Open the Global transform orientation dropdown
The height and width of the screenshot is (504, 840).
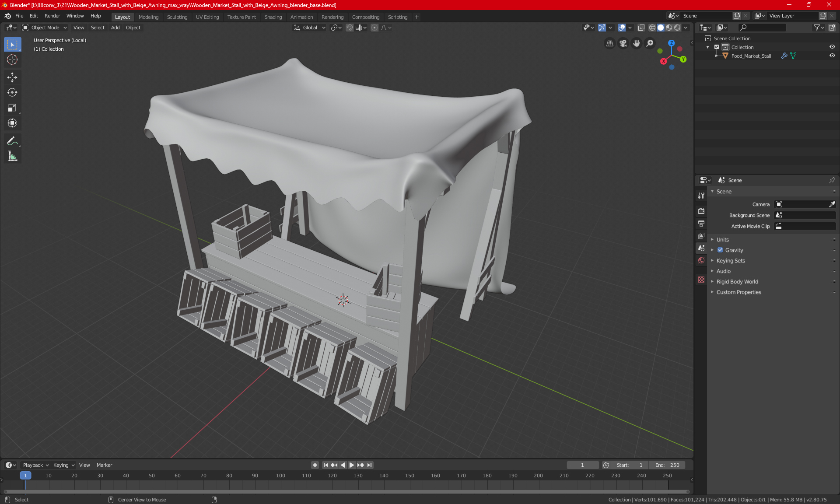(x=309, y=28)
